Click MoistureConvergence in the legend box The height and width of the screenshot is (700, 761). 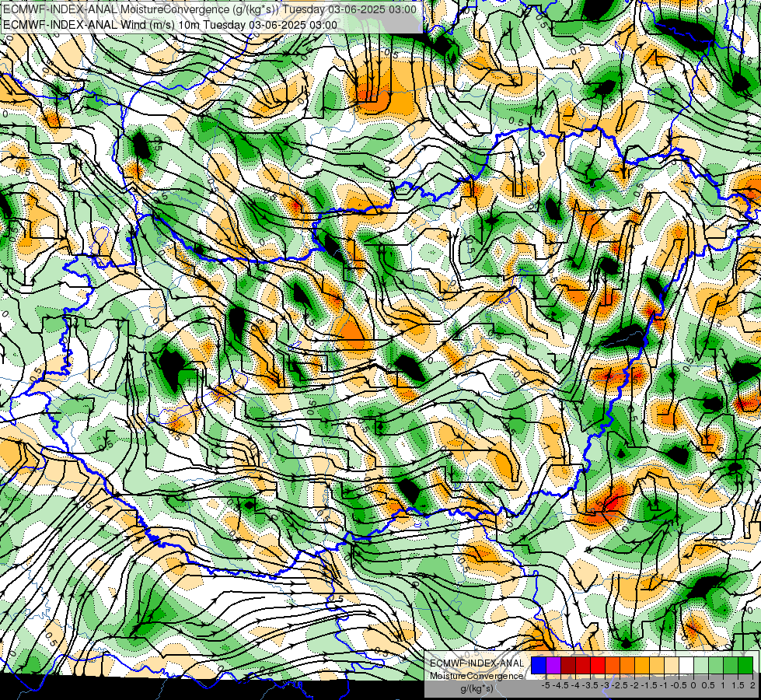coord(476,676)
